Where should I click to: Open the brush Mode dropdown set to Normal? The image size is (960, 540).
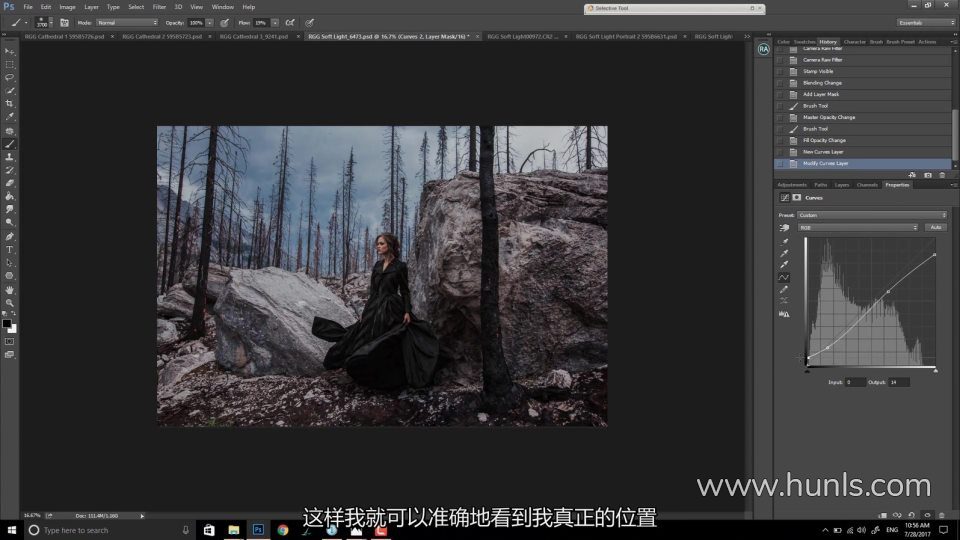(127, 23)
